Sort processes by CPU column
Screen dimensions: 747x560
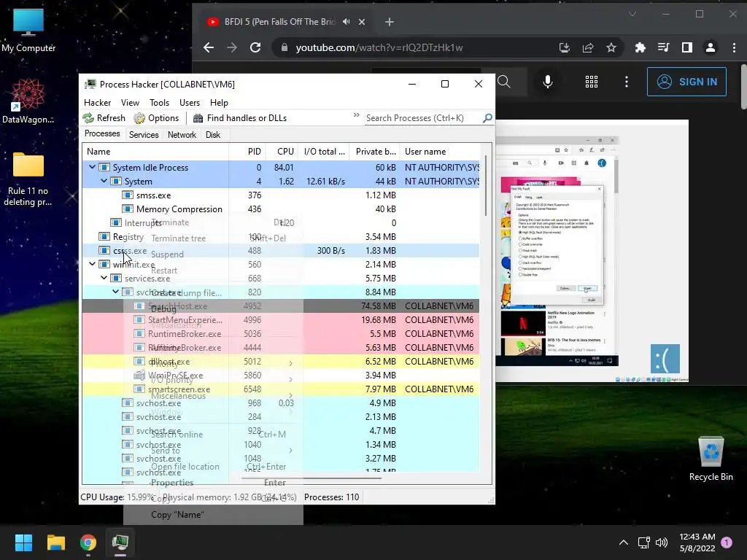coord(282,152)
